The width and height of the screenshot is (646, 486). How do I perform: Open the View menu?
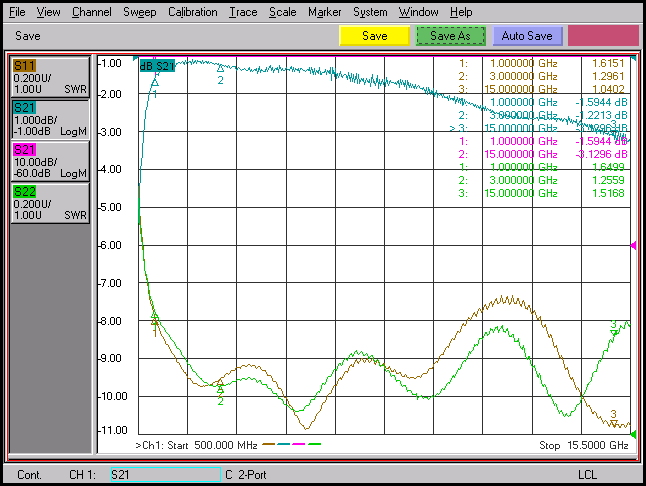[x=48, y=12]
